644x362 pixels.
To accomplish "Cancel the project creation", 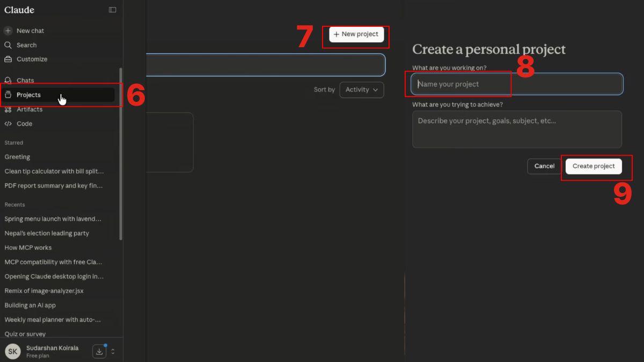I will coord(544,166).
